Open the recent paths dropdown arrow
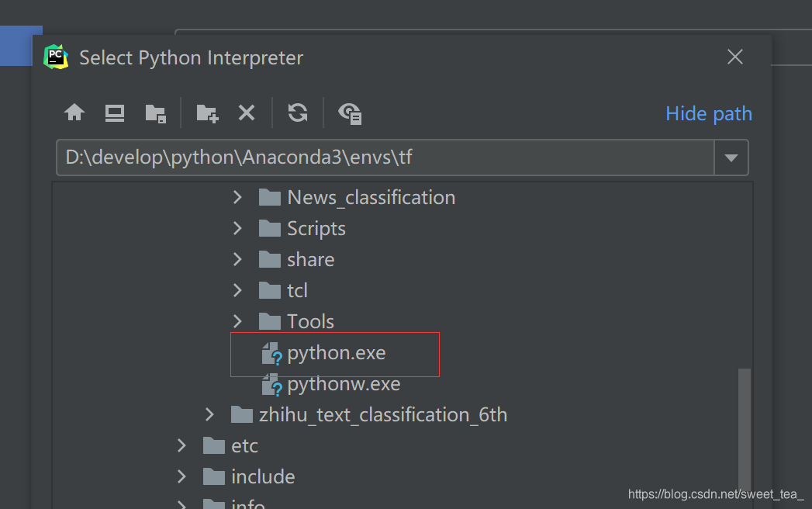The image size is (812, 509). [731, 158]
